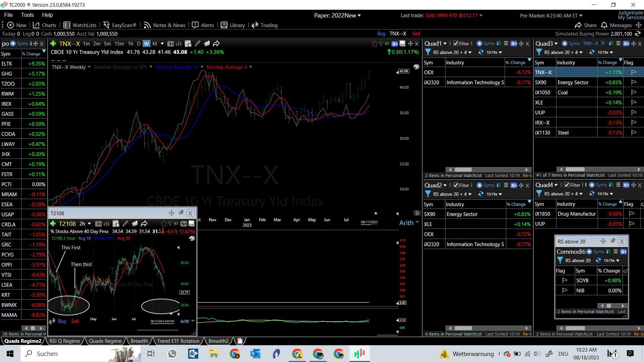The height and width of the screenshot is (362, 644).
Task: Click the share arrow icon on TNX chart
Action: pos(216,44)
